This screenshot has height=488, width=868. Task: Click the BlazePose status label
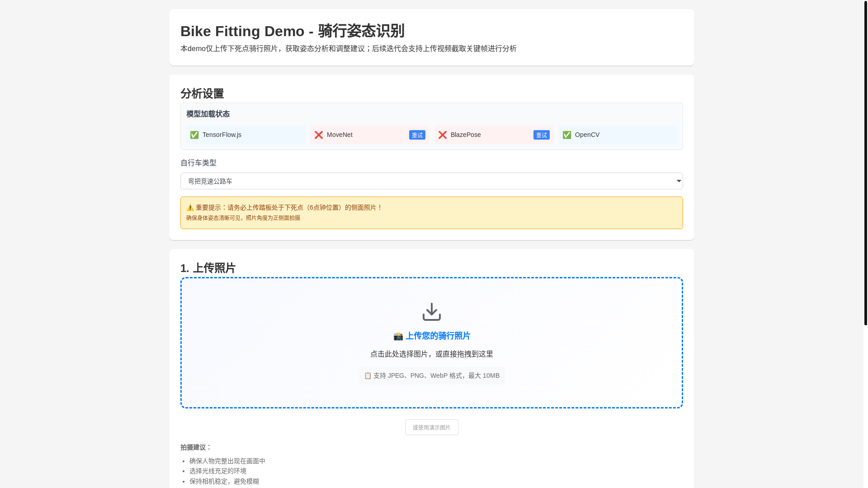(x=466, y=135)
